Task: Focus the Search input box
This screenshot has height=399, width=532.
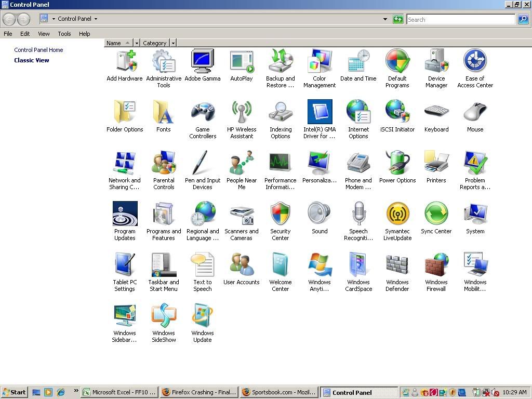Action: click(461, 19)
